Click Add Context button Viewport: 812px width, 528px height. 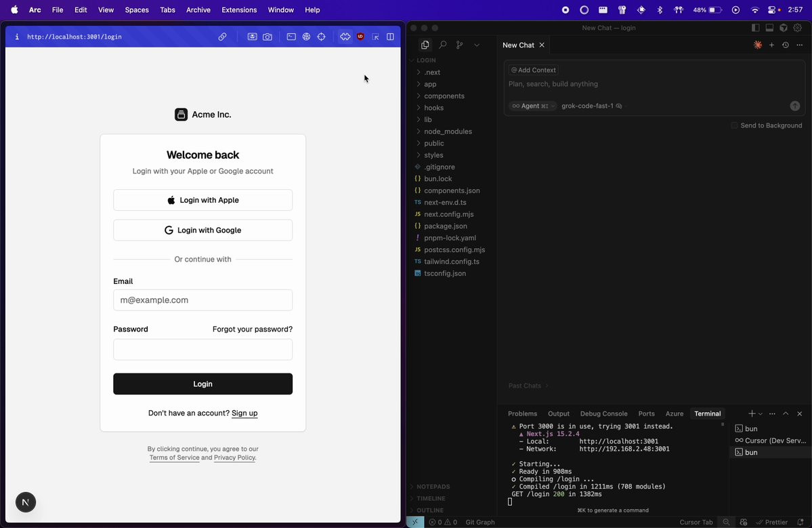click(534, 70)
